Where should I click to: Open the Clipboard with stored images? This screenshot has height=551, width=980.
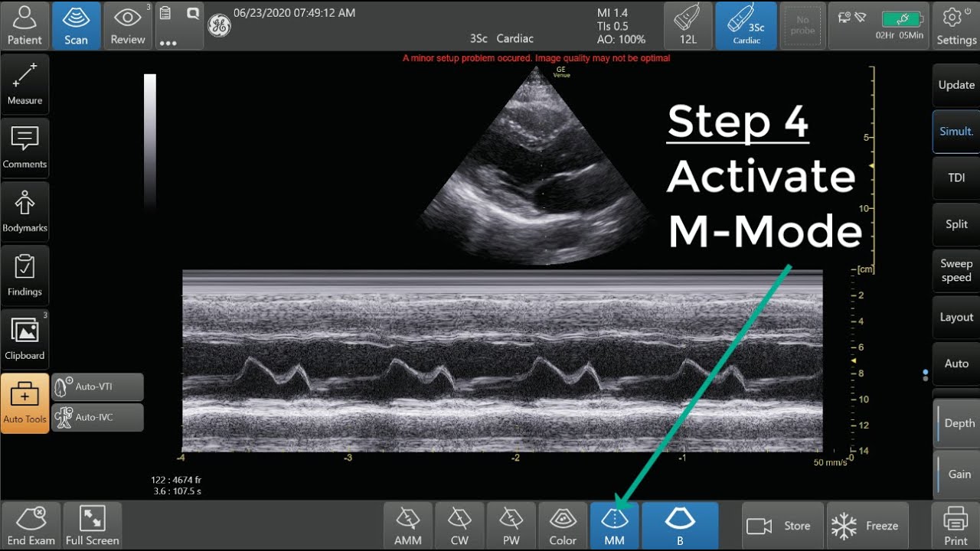click(25, 339)
